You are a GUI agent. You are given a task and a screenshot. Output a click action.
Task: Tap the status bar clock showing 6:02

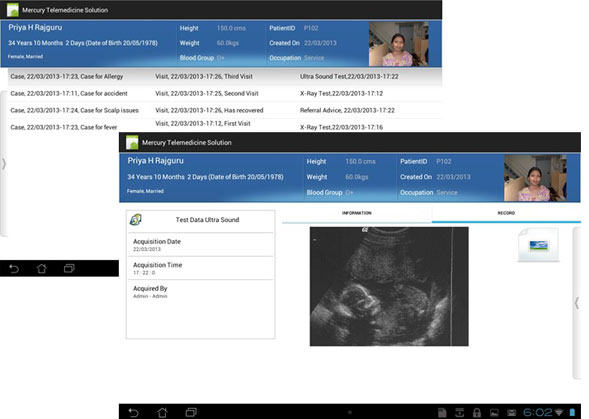coord(537,413)
